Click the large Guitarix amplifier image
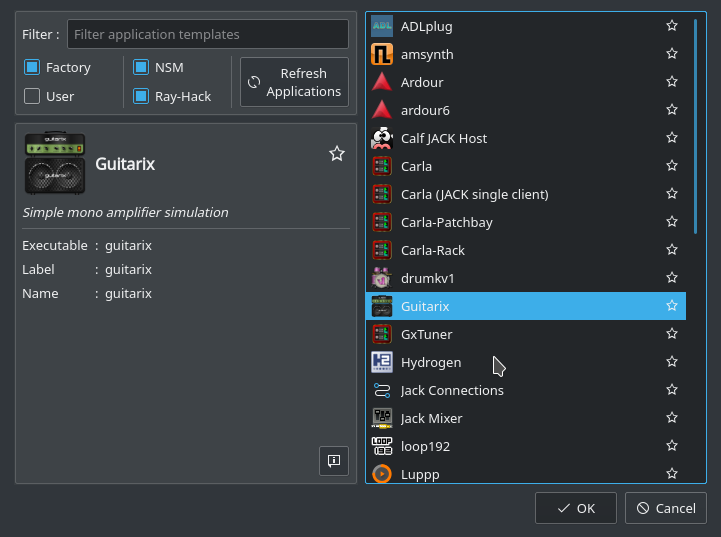Image resolution: width=721 pixels, height=537 pixels. point(55,163)
